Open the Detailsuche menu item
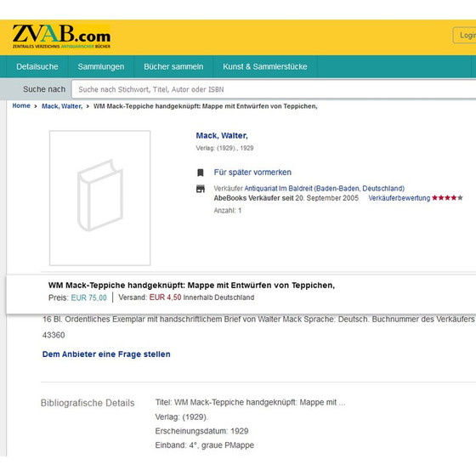The width and height of the screenshot is (476, 476). click(x=37, y=67)
